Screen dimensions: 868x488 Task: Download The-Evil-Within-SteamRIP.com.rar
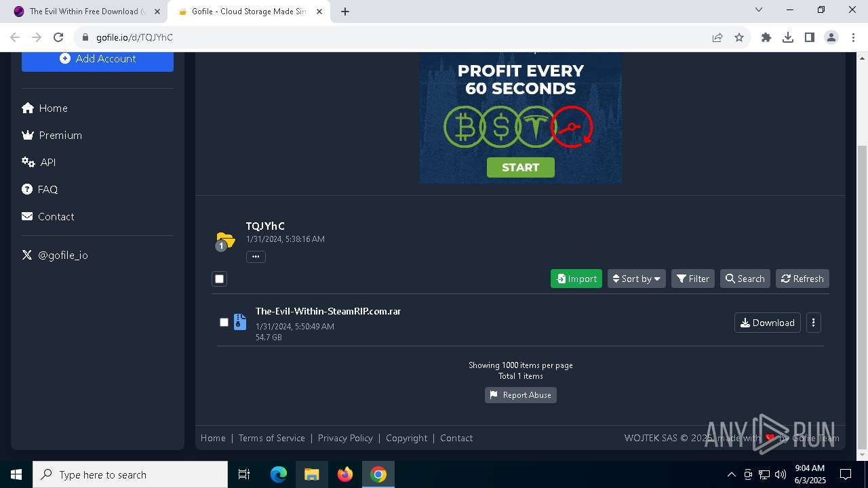[768, 323]
